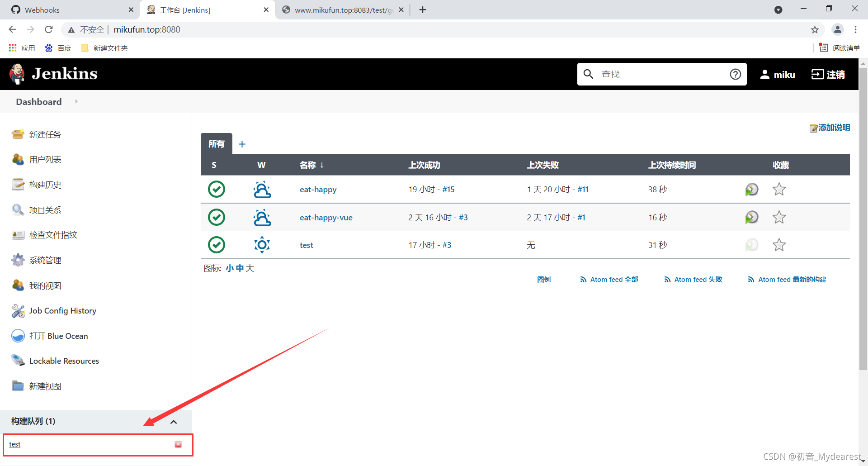868x466 pixels.
Task: Sort by 上次持续时间 column header
Action: point(672,165)
